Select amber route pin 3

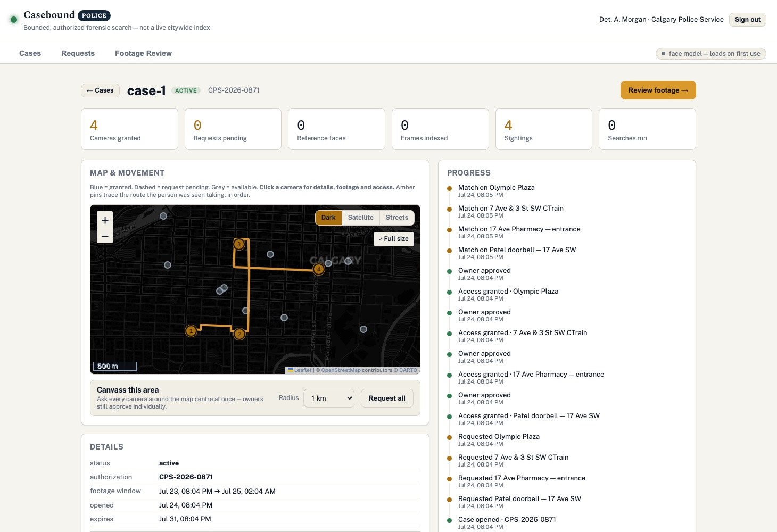pos(239,244)
